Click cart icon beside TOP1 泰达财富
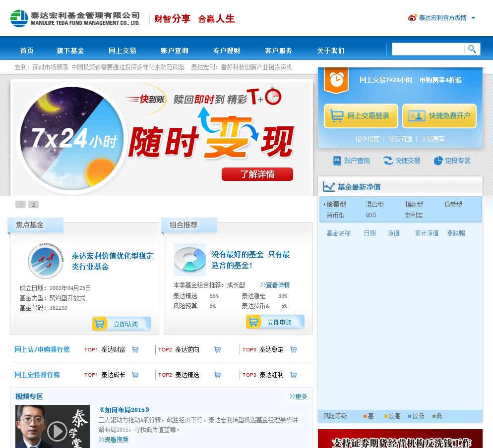Screen dimensions: 493x448 coord(135,350)
